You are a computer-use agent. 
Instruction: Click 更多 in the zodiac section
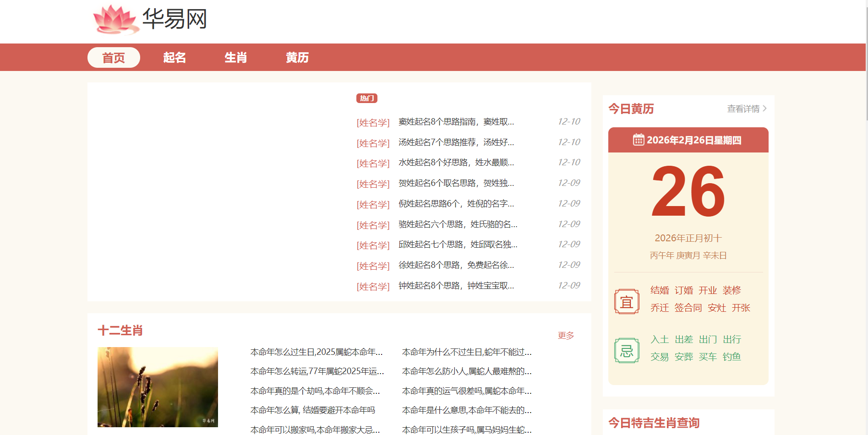pyautogui.click(x=566, y=336)
